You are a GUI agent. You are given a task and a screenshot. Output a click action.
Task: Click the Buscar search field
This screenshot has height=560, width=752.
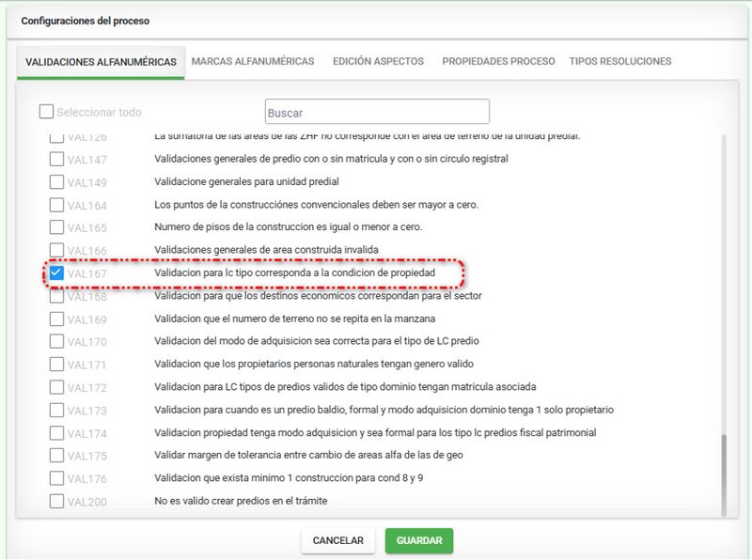click(377, 113)
